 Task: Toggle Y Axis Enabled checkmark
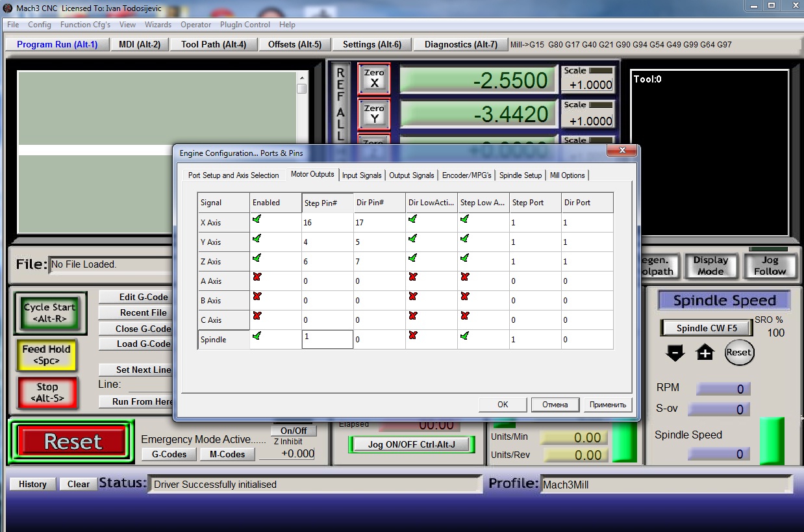tap(257, 239)
